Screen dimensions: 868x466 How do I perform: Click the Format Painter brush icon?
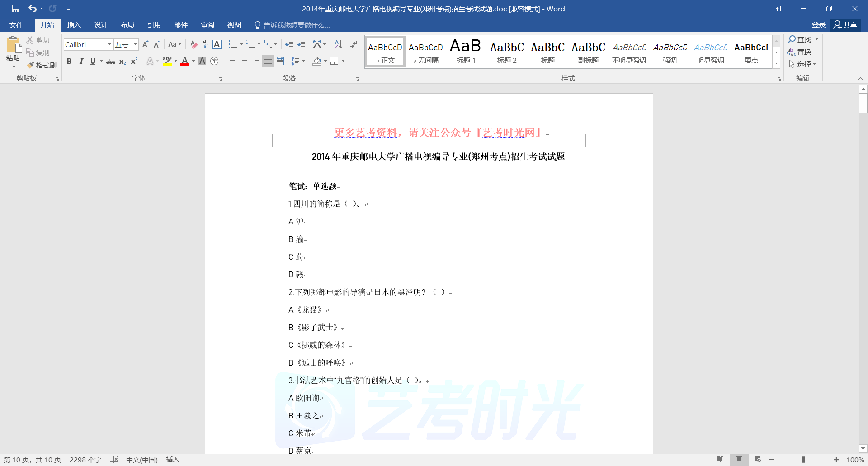31,65
